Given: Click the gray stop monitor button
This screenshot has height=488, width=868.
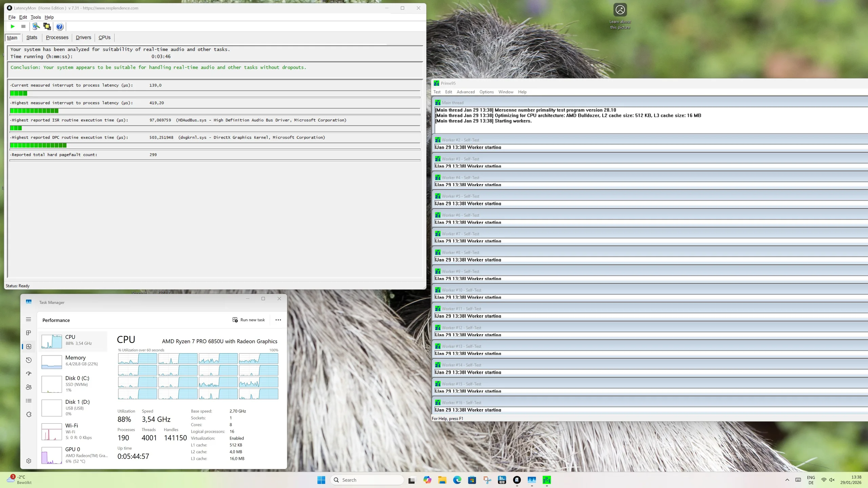Looking at the screenshot, I should pos(23,26).
